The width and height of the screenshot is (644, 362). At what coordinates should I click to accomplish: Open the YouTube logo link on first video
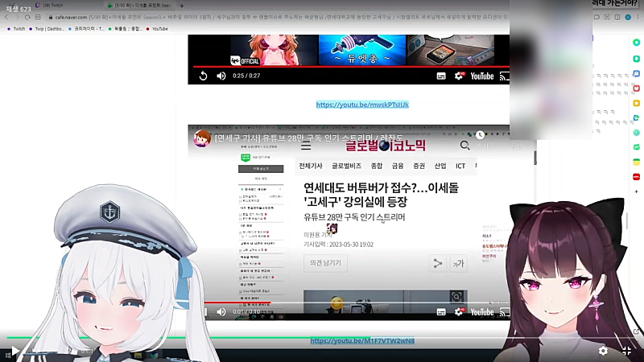tap(481, 76)
